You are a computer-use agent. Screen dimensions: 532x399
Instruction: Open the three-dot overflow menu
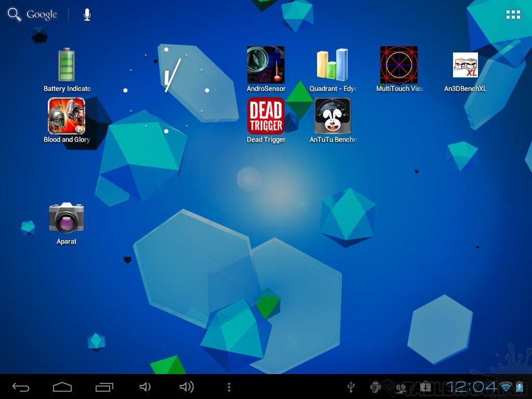(229, 387)
